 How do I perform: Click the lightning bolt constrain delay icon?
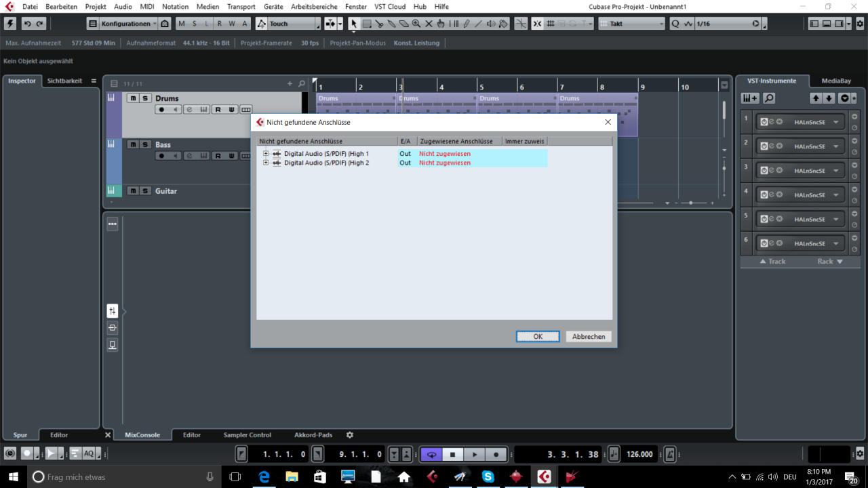click(x=10, y=24)
